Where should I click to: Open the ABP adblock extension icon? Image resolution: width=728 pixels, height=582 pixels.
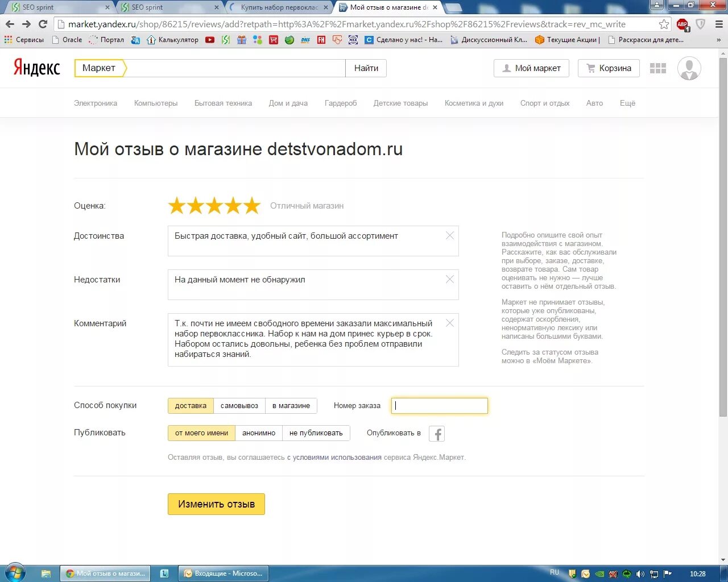682,24
